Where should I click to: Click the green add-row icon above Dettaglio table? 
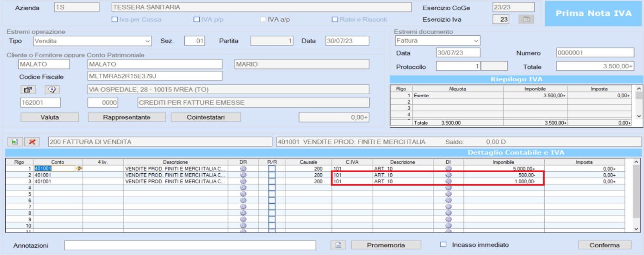click(14, 142)
